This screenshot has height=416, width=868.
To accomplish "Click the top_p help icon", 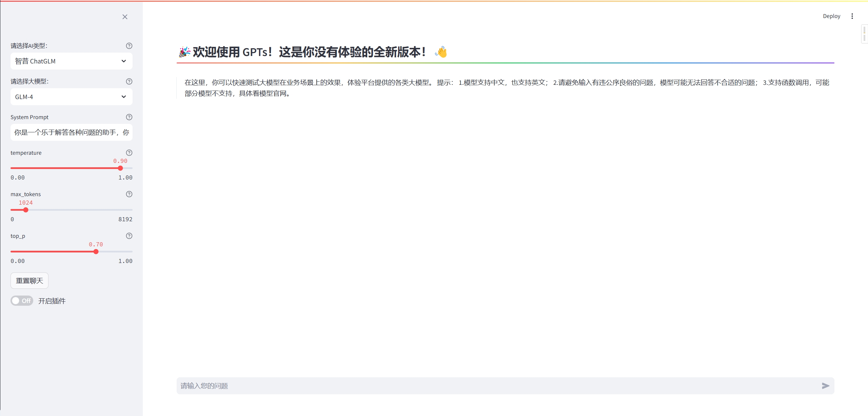I will point(129,236).
